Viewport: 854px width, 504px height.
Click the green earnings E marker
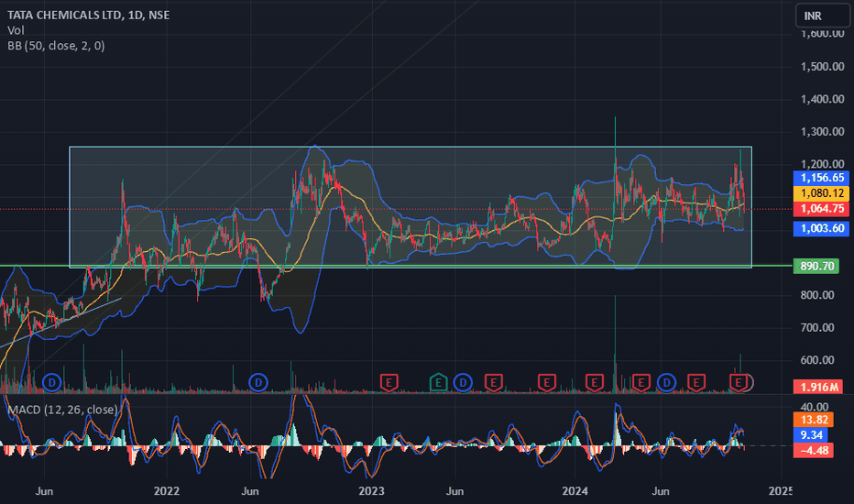click(438, 382)
